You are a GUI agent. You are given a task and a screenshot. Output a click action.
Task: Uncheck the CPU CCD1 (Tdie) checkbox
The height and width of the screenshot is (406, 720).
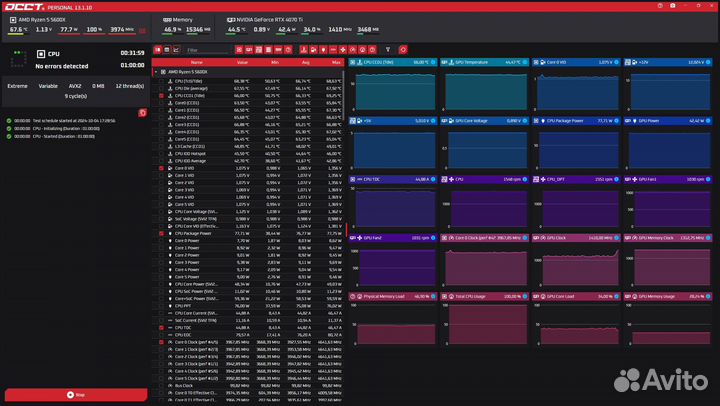coord(161,95)
